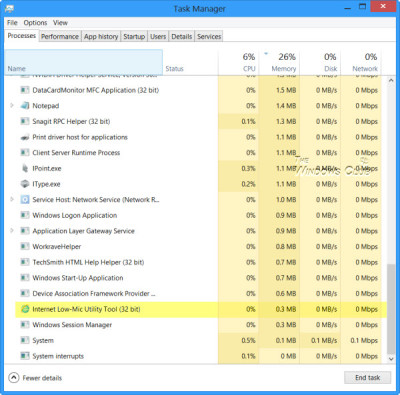This screenshot has width=400, height=395.
Task: Click Service Host Network Service gear icon
Action: pos(25,200)
